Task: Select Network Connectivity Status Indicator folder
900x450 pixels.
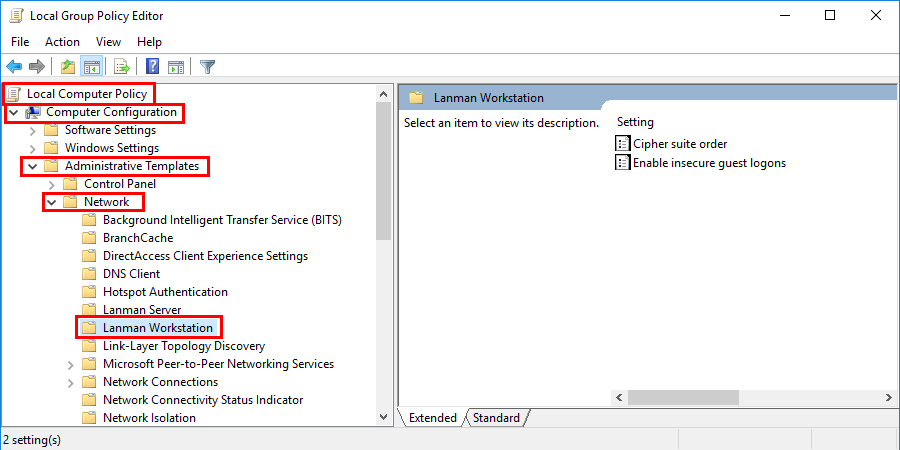Action: (203, 399)
